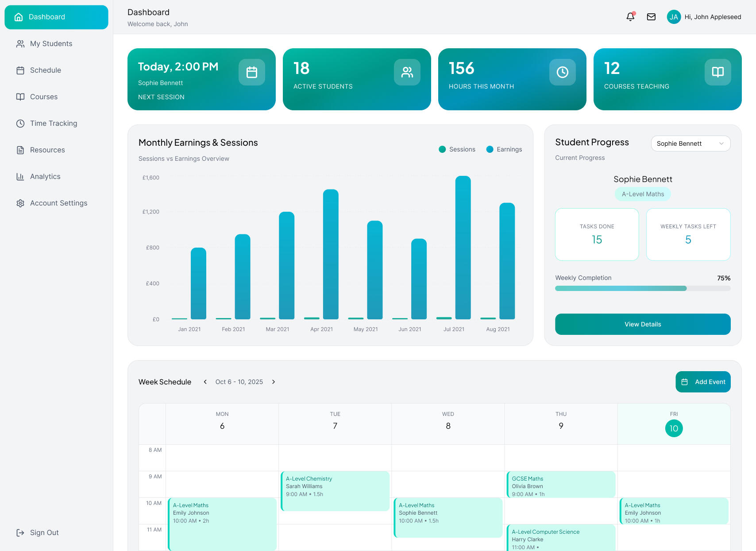Click the Add Event button
The height and width of the screenshot is (551, 756).
click(x=703, y=382)
